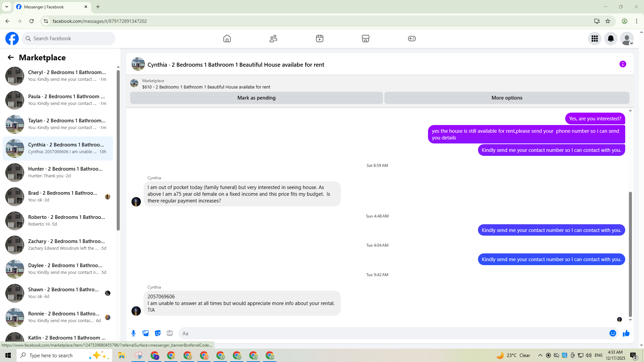
Task: Switch to the Video tab in header
Action: pyautogui.click(x=319, y=39)
